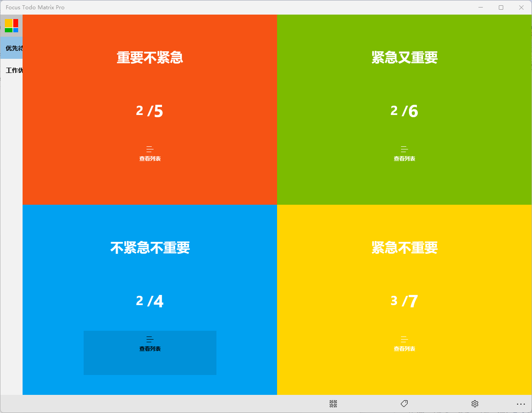The image size is (532, 413).
Task: Click the 3/7 progress counter in yellow quadrant
Action: [404, 301]
